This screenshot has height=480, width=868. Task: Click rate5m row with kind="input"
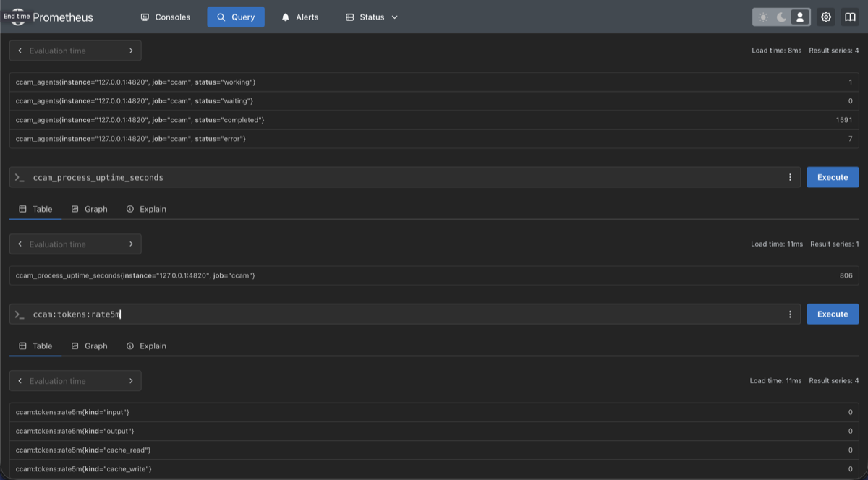[x=434, y=412]
